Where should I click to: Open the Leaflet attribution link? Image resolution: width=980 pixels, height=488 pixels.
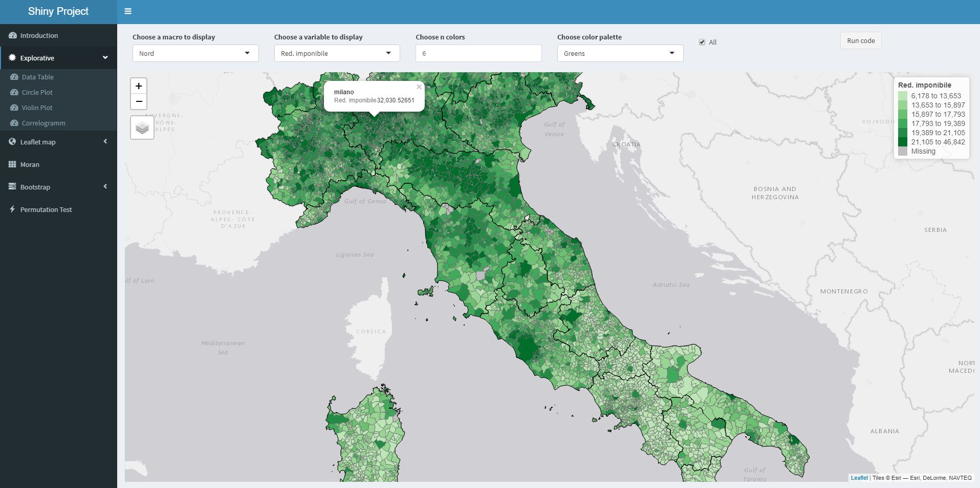(859, 478)
